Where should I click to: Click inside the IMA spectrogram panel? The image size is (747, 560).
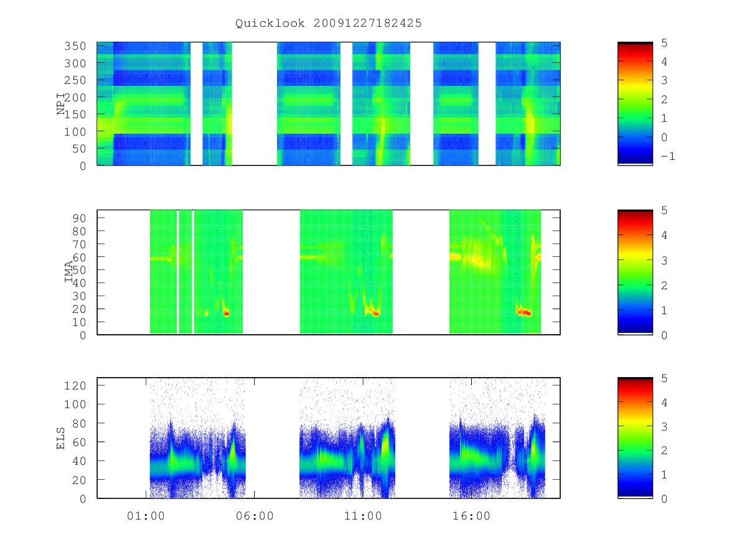pos(329,273)
